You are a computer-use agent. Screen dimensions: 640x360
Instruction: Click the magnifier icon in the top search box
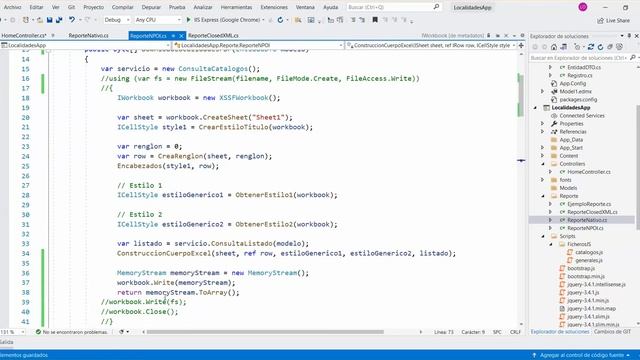[x=436, y=7]
